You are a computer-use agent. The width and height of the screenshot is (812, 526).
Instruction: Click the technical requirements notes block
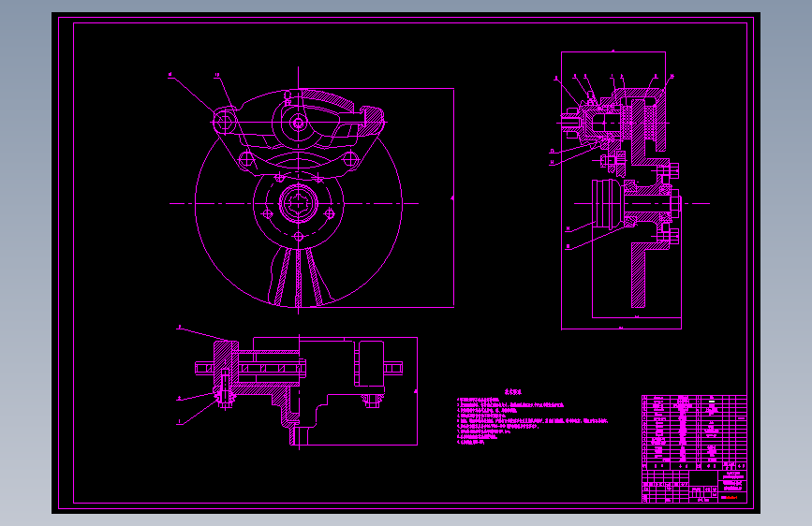coord(532,417)
